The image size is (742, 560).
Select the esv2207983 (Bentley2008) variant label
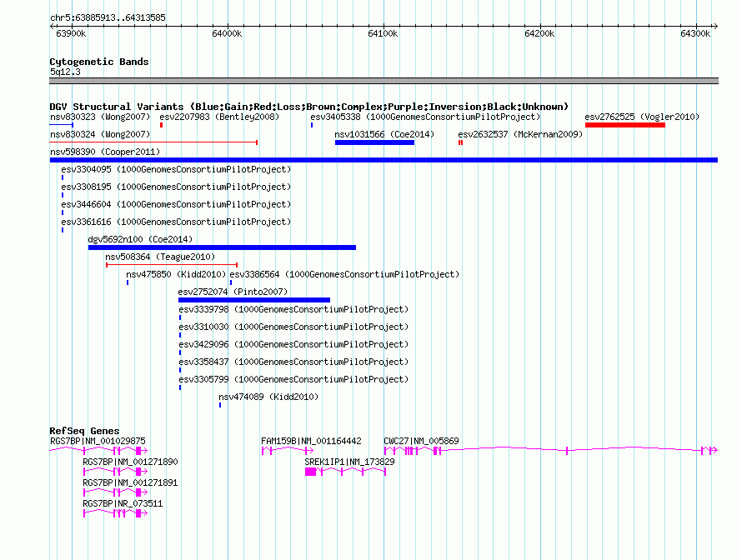point(219,117)
